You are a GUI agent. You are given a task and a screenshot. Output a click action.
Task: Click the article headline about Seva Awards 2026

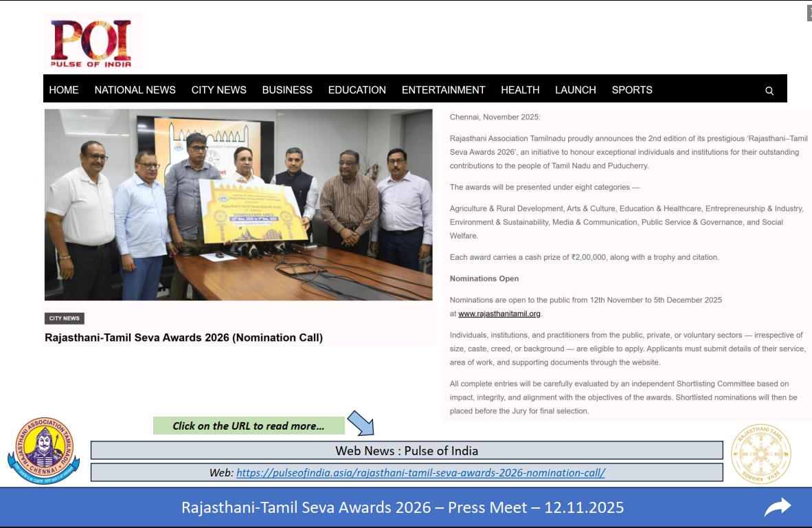pos(183,338)
